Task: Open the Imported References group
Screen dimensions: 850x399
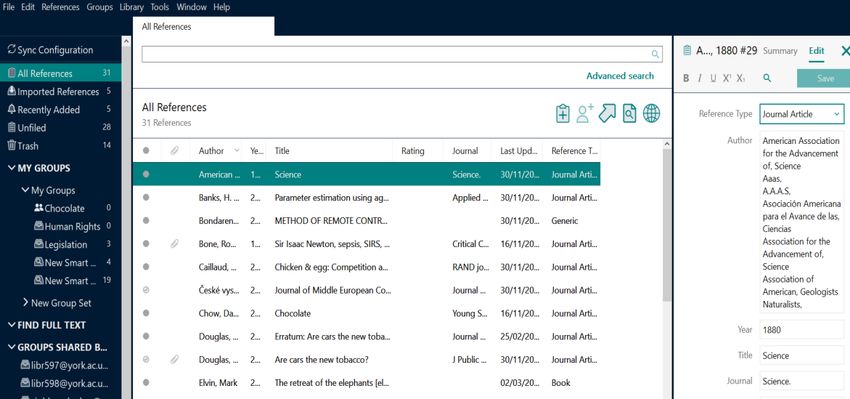Action: 58,92
